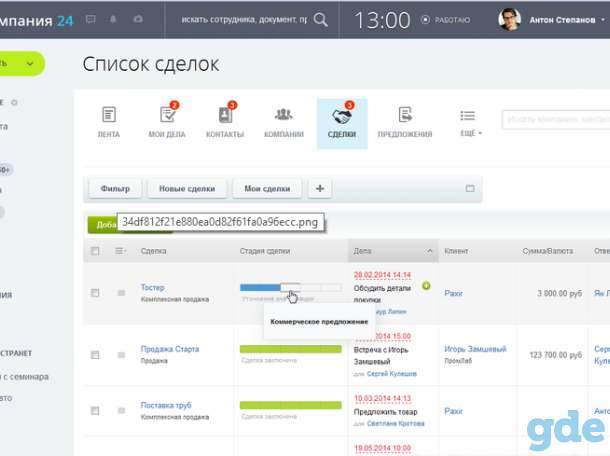Open activity dated 28.02.2014 14:14
The width and height of the screenshot is (610, 456).
pyautogui.click(x=382, y=275)
